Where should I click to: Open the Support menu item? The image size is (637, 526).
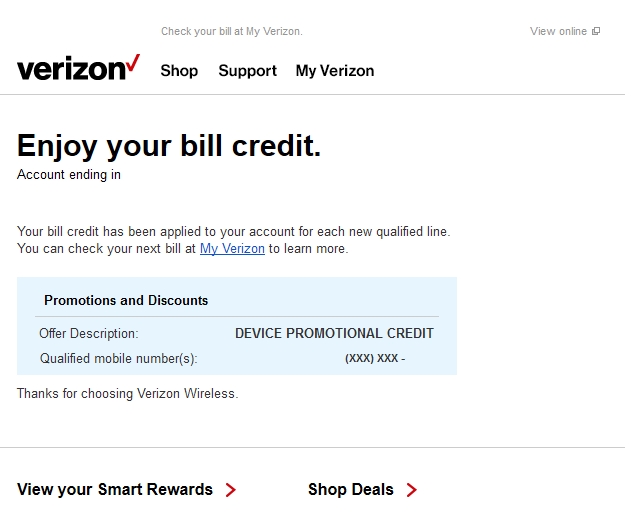coord(247,71)
